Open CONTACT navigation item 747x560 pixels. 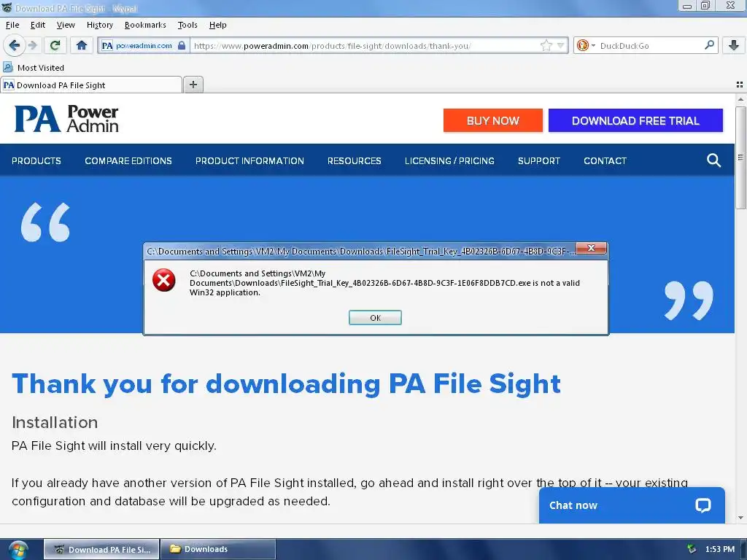pos(605,161)
